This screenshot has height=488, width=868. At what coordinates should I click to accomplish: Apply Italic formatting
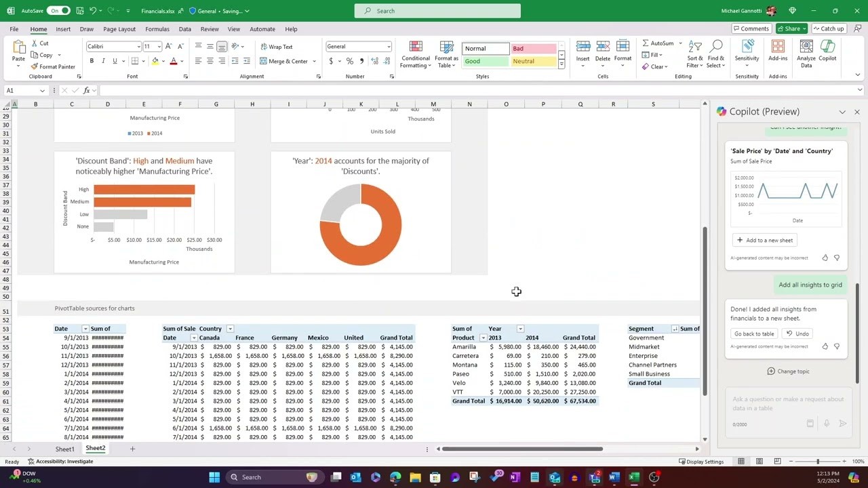(102, 61)
